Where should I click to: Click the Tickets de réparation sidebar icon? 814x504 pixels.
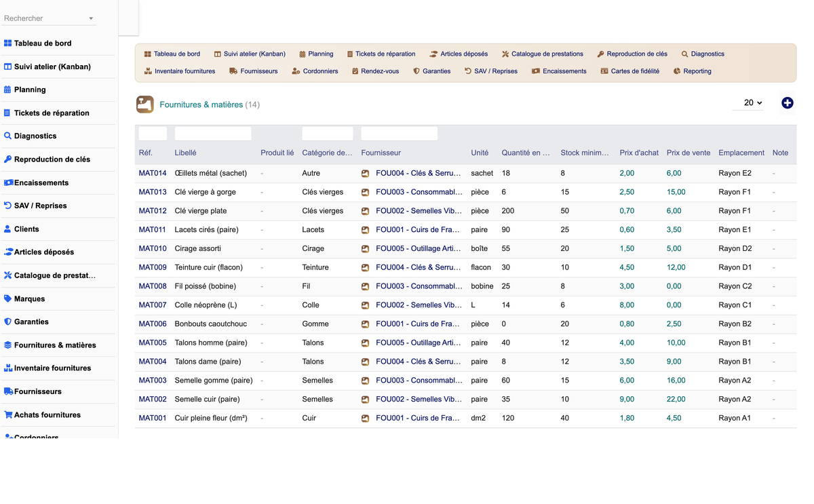pyautogui.click(x=8, y=113)
